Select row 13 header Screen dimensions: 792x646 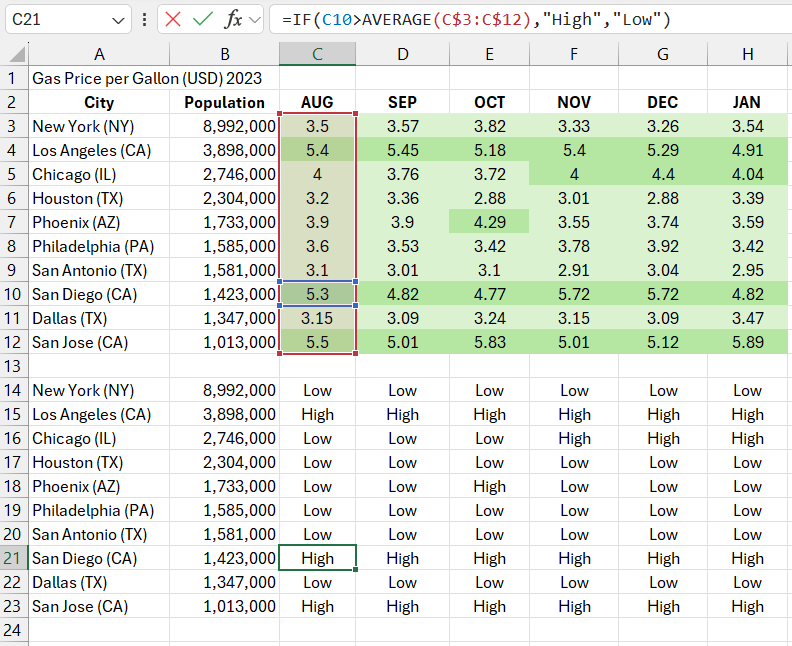pos(12,366)
